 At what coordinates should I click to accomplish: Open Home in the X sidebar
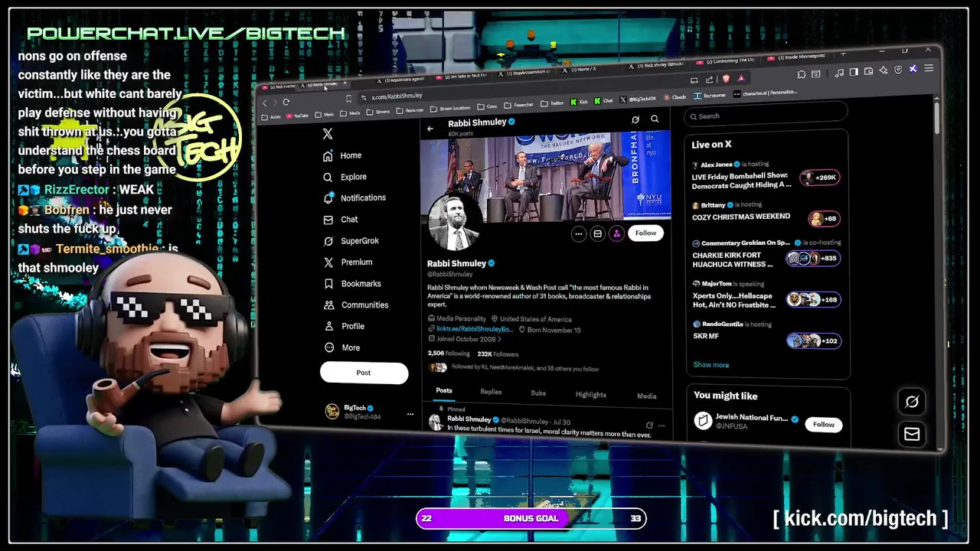tap(342, 155)
